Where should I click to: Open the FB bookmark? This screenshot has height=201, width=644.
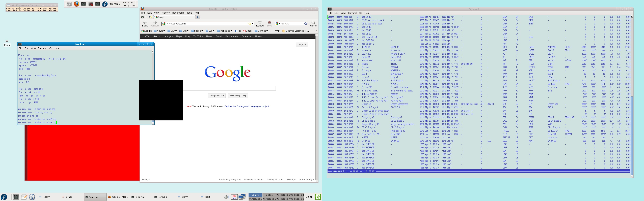point(237,31)
